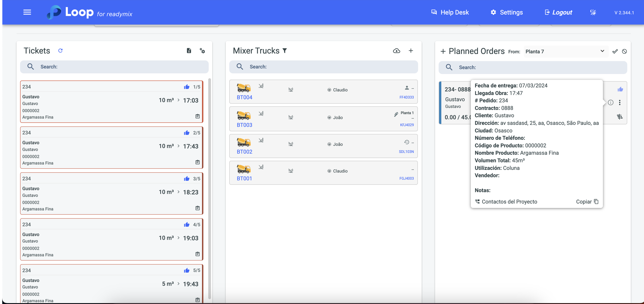Expand the 17:03 ticket chevron arrow
The image size is (644, 304).
point(179,100)
